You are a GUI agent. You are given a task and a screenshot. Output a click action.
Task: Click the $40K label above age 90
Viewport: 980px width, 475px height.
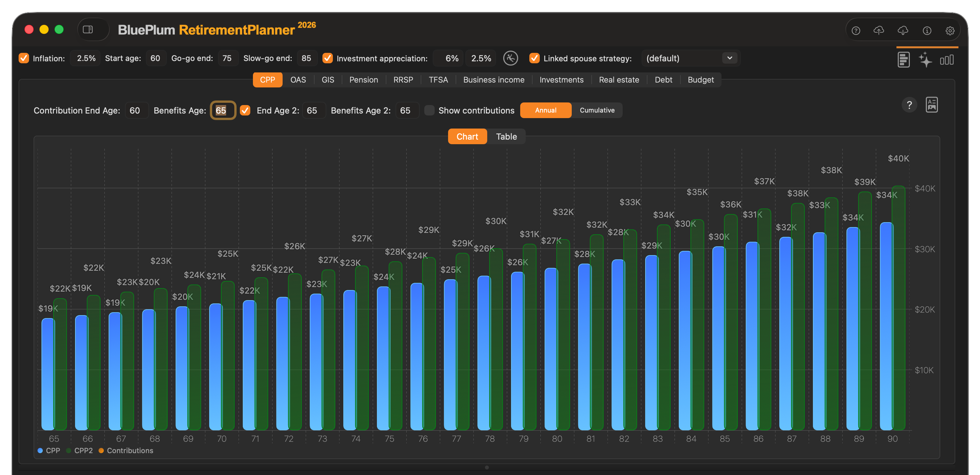click(x=898, y=158)
